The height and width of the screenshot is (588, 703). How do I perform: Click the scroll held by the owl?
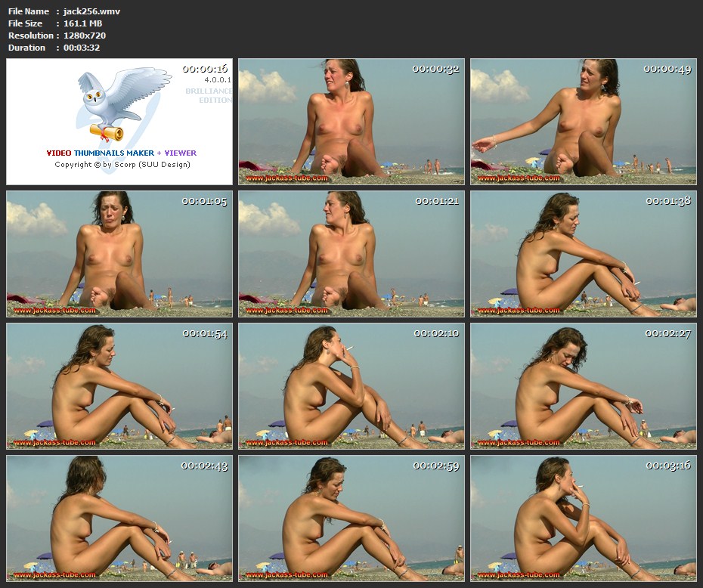pos(108,133)
